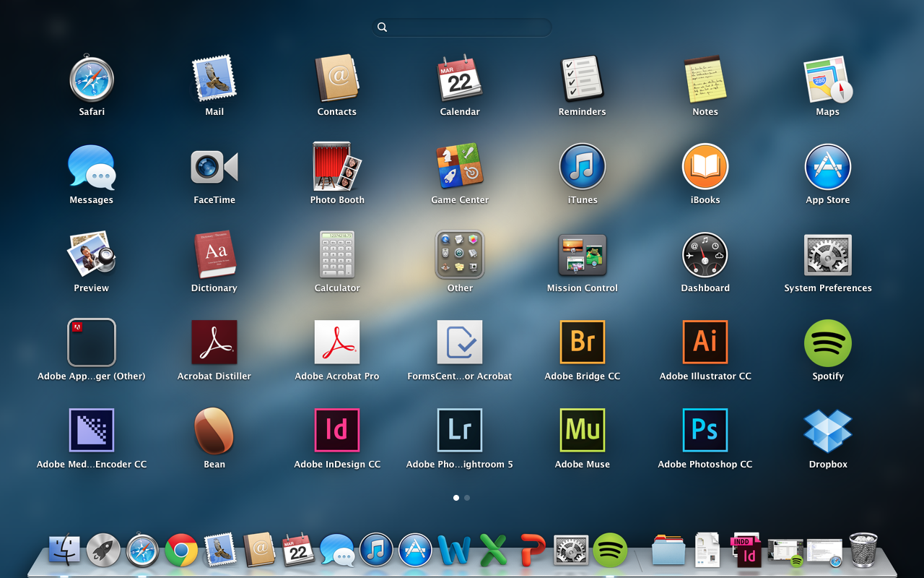Open the Notes app
Screen dimensions: 924x578
pos(705,79)
